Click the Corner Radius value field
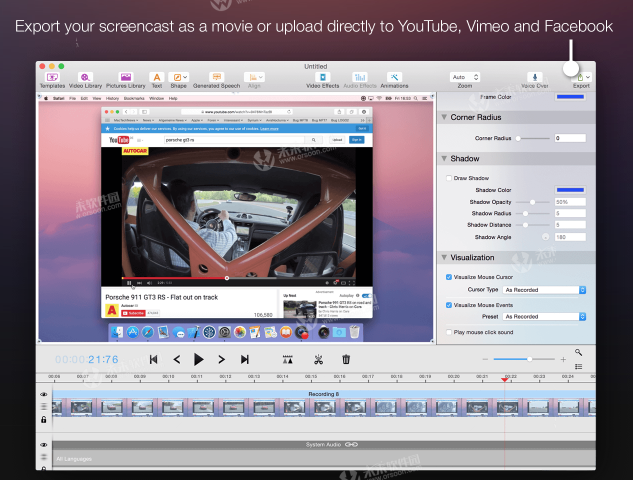Viewport: 633px width, 480px height. (x=570, y=138)
